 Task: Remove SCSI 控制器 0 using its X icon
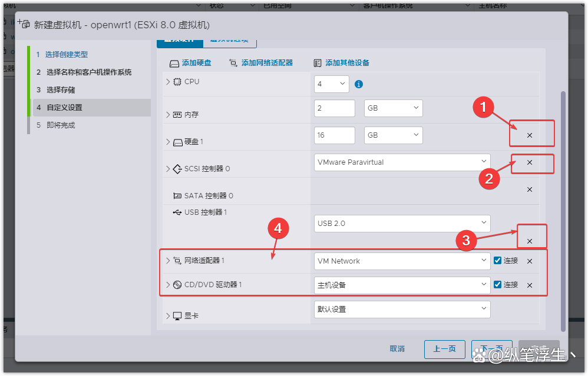point(529,164)
